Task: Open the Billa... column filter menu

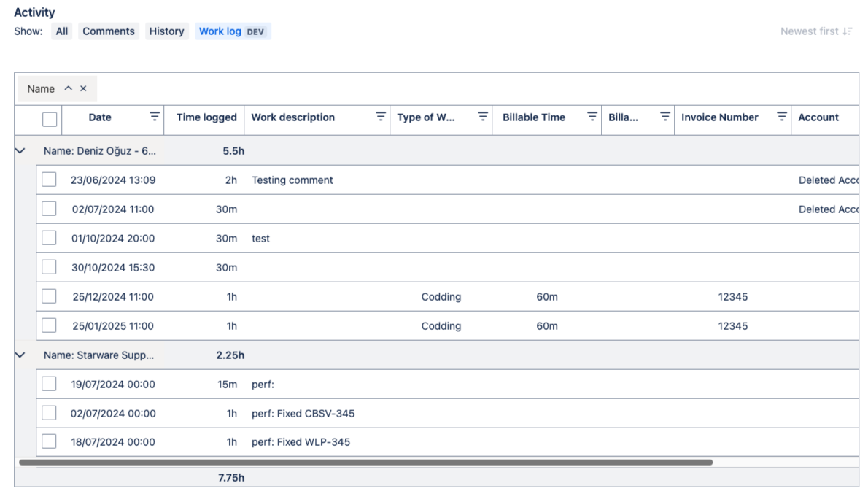Action: (x=664, y=117)
